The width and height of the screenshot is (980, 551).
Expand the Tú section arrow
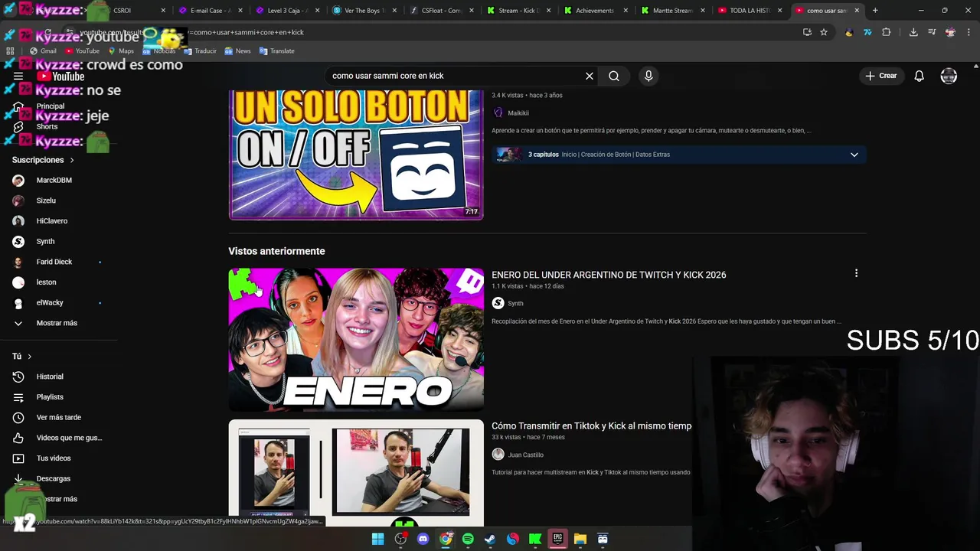click(x=30, y=357)
